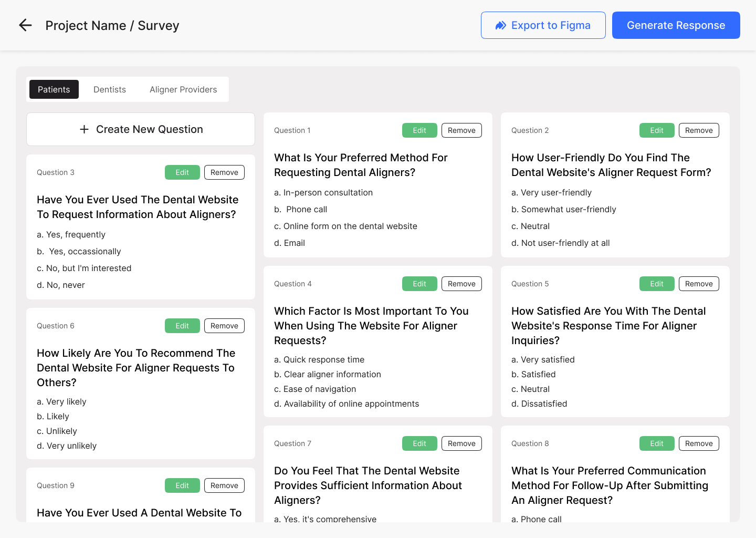Click option 'd. No, never'

point(61,285)
